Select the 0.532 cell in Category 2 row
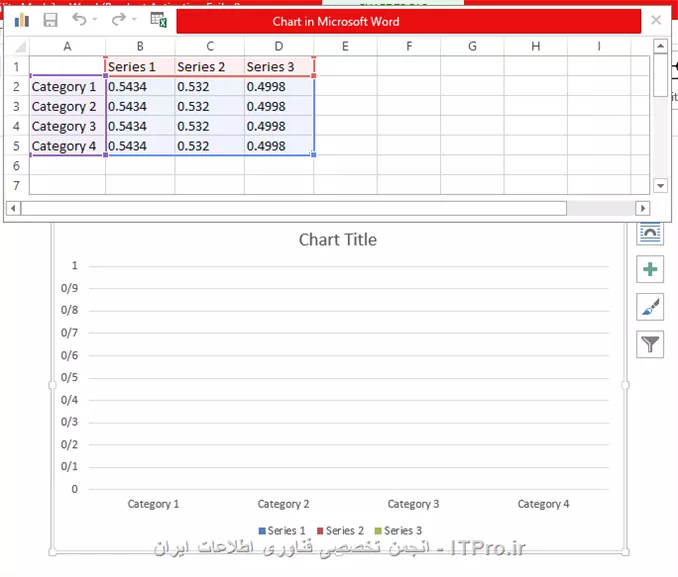Image resolution: width=678 pixels, height=577 pixels. click(x=210, y=106)
